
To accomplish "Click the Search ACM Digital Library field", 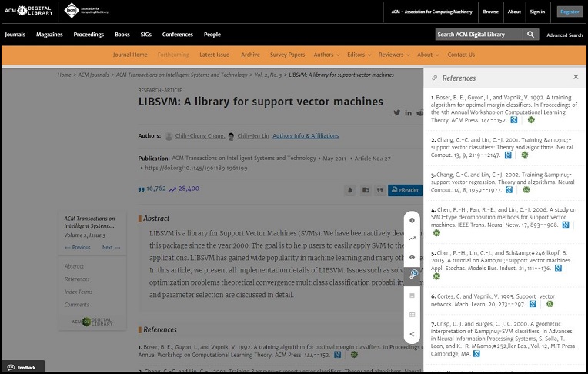I will click(479, 35).
